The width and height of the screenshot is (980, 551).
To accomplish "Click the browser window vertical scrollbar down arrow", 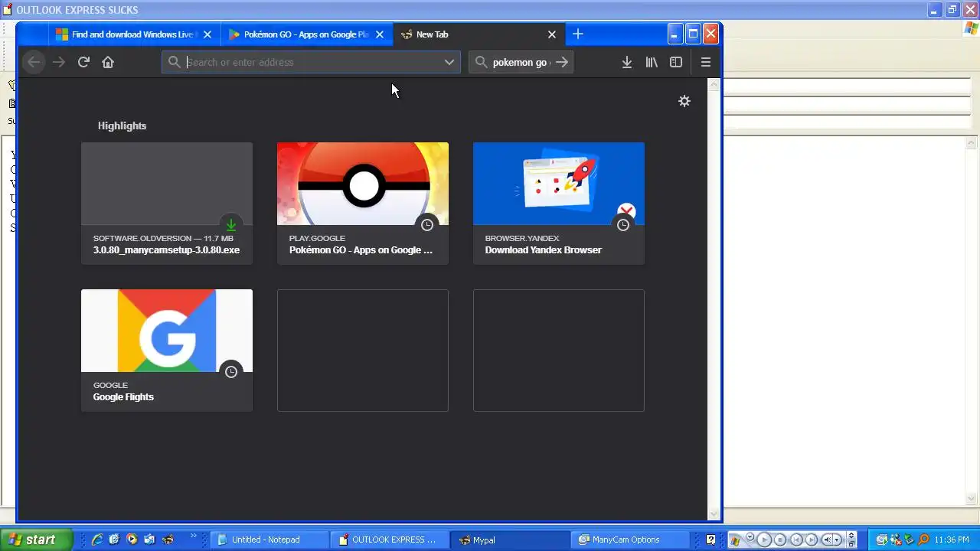I will click(714, 514).
